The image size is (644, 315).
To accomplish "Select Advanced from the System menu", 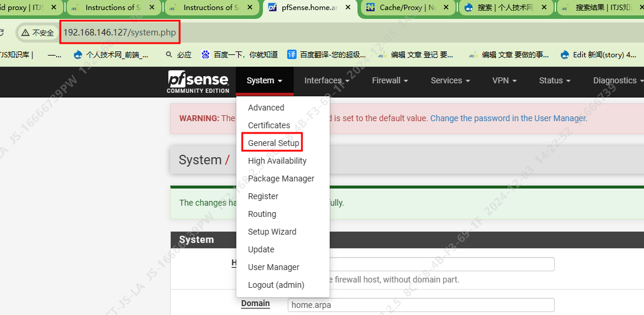I will (266, 108).
